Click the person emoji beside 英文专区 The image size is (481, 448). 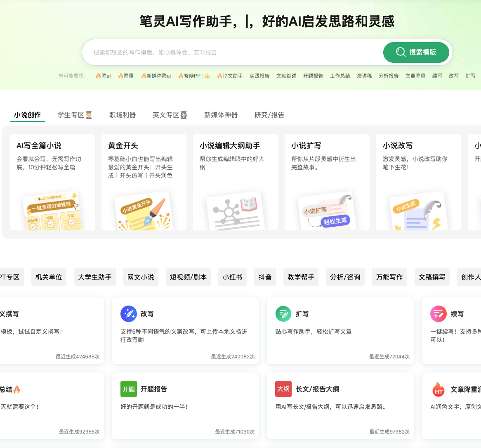pos(184,115)
